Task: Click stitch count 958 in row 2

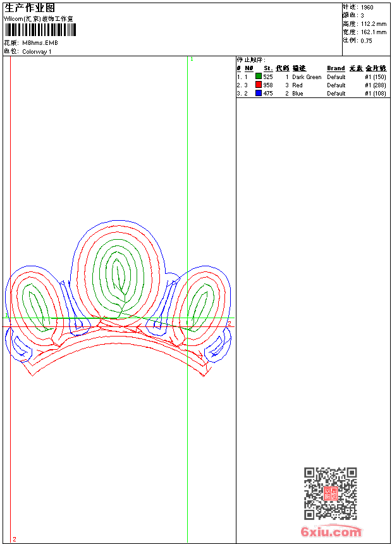Action: click(x=268, y=85)
